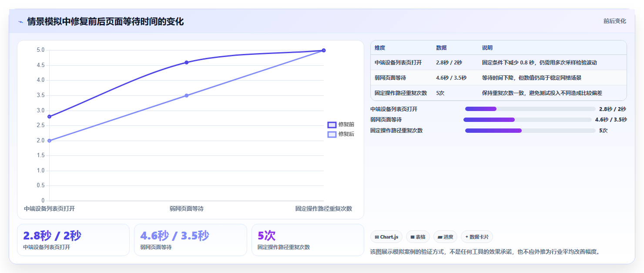Click the page title 情景模拟中修复前后页面等待时间的变化
The width and height of the screenshot is (644, 273).
click(105, 21)
